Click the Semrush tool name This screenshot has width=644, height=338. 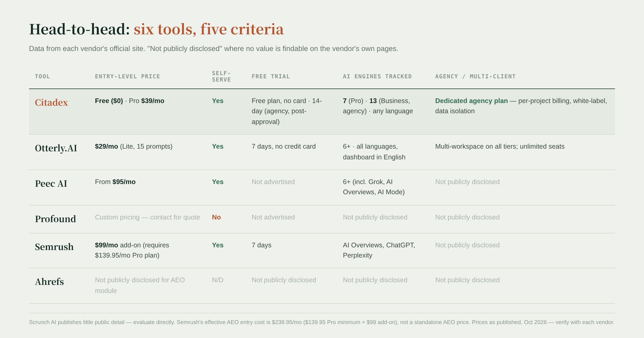(54, 247)
